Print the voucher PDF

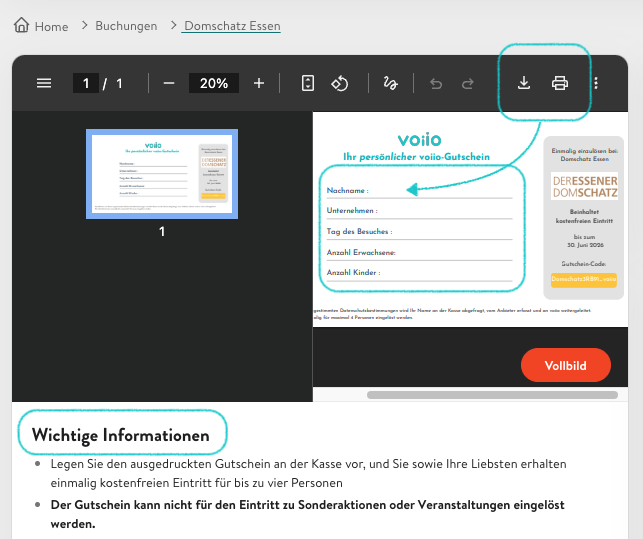(x=560, y=83)
